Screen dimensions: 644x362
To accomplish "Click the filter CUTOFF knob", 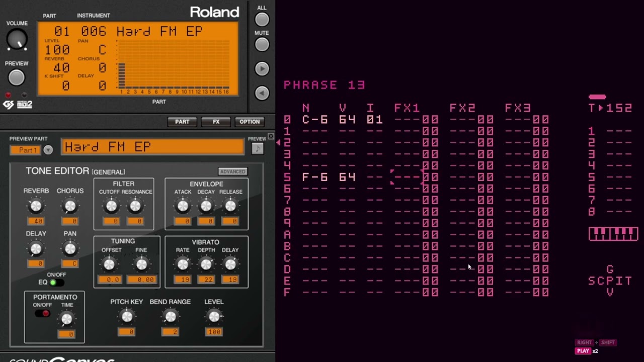I will coord(111,206).
